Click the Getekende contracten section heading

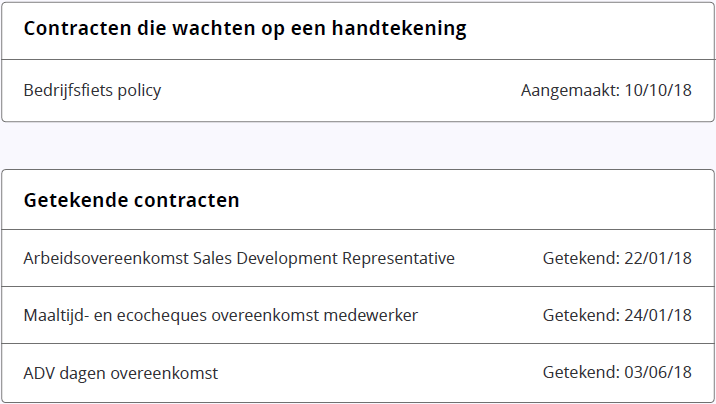(132, 200)
